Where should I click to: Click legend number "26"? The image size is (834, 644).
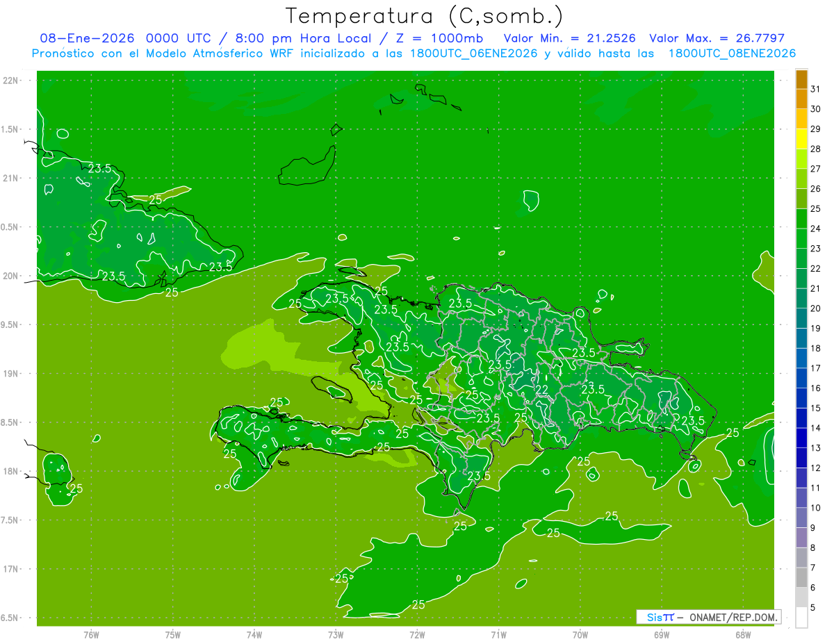coord(815,189)
